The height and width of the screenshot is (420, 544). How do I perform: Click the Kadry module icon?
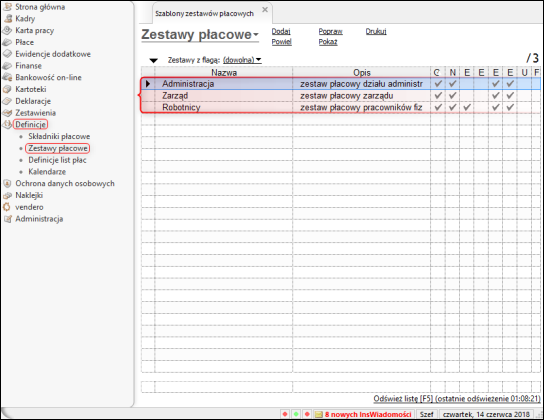8,18
